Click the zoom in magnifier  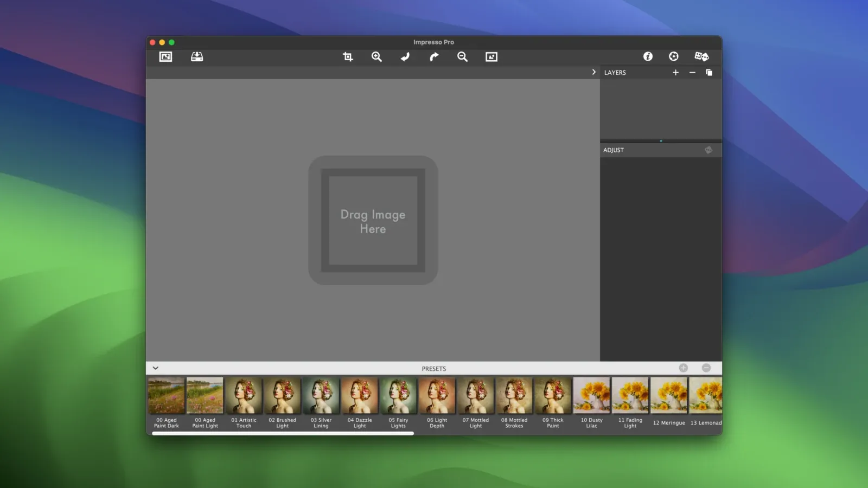point(376,57)
